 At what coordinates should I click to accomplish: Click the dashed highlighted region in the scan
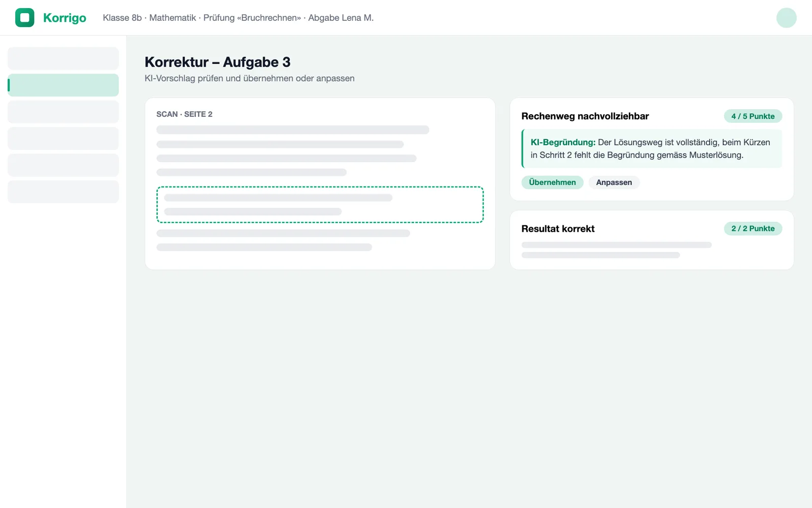[x=320, y=205]
